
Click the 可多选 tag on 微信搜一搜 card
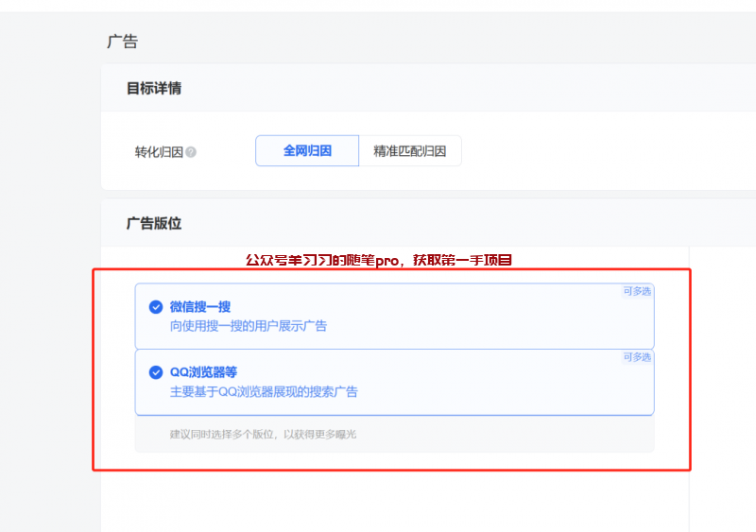click(637, 291)
